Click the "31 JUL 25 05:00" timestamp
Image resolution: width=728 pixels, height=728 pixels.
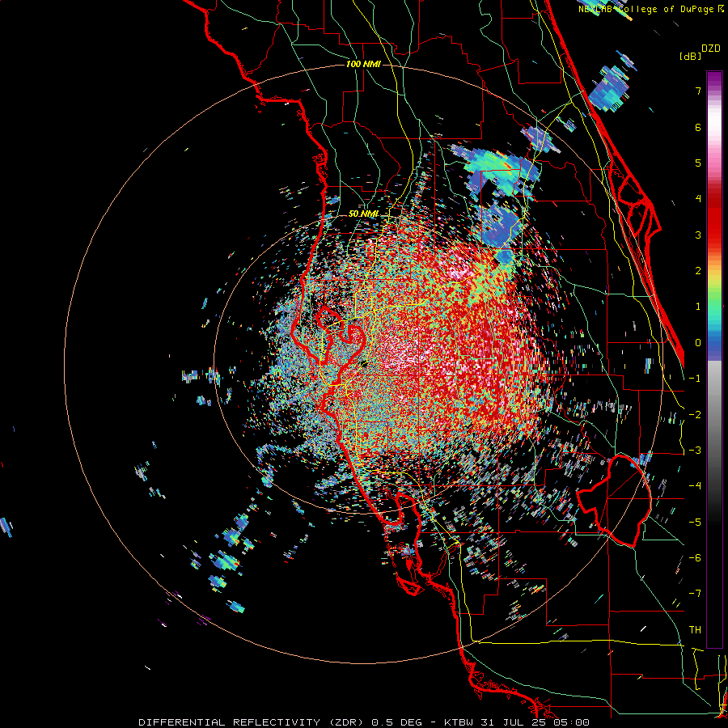[x=535, y=722]
